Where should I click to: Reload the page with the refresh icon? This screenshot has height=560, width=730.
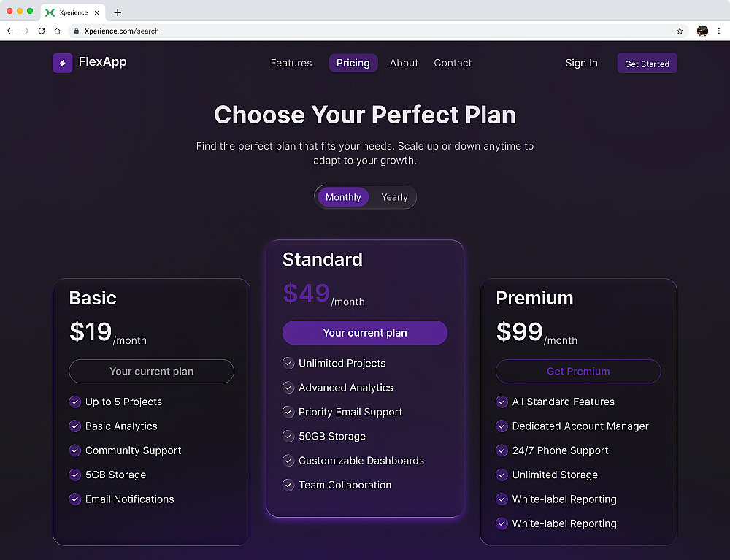click(42, 31)
